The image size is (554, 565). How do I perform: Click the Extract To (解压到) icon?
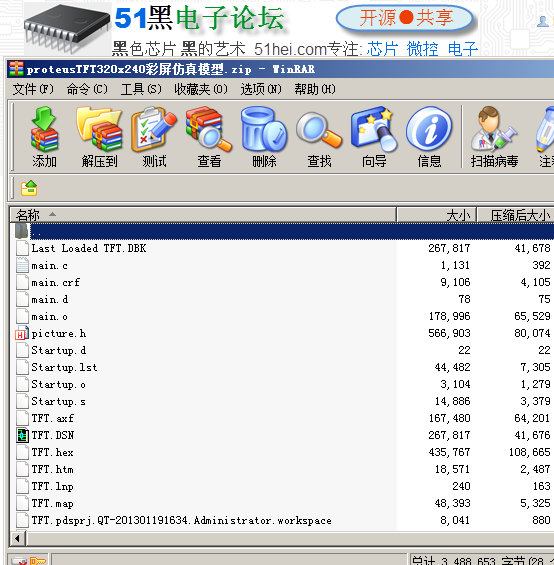click(x=99, y=137)
